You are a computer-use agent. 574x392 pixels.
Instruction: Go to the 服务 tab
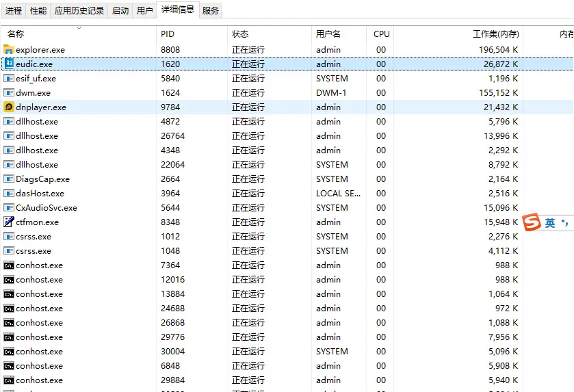pyautogui.click(x=211, y=11)
